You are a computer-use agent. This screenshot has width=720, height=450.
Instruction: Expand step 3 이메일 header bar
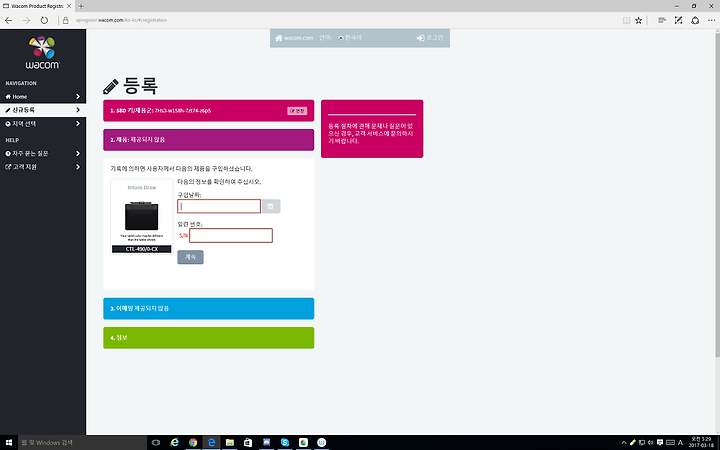208,308
